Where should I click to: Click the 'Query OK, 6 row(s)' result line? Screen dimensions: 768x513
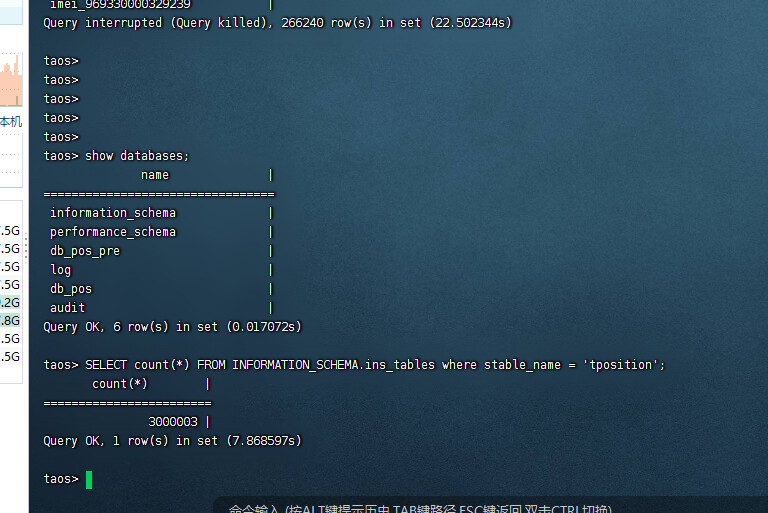tap(172, 327)
